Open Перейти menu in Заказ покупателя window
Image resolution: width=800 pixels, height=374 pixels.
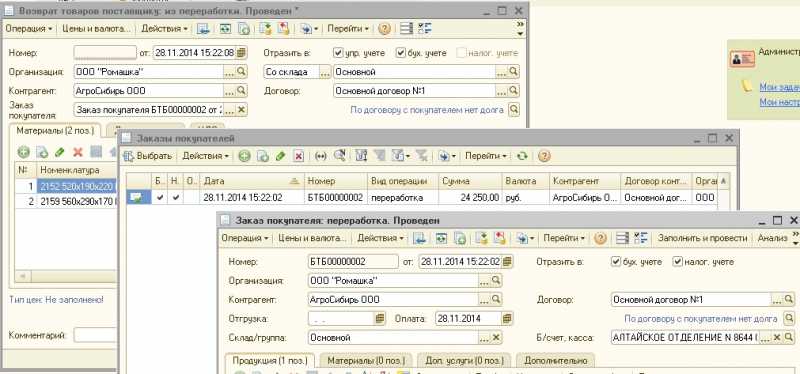pos(564,238)
